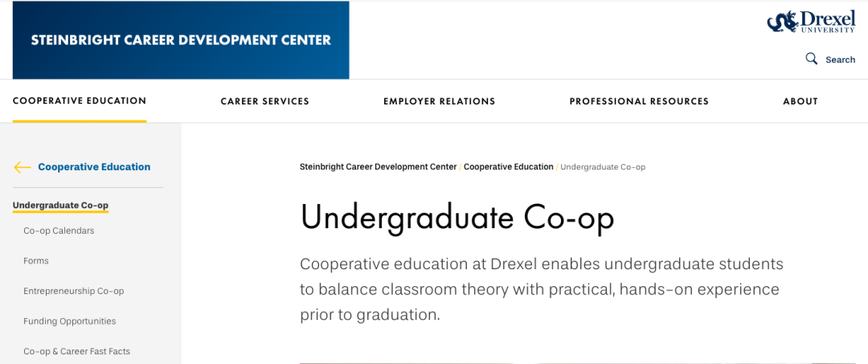868x364 pixels.
Task: Go back to Cooperative Education sidebar link
Action: click(94, 167)
